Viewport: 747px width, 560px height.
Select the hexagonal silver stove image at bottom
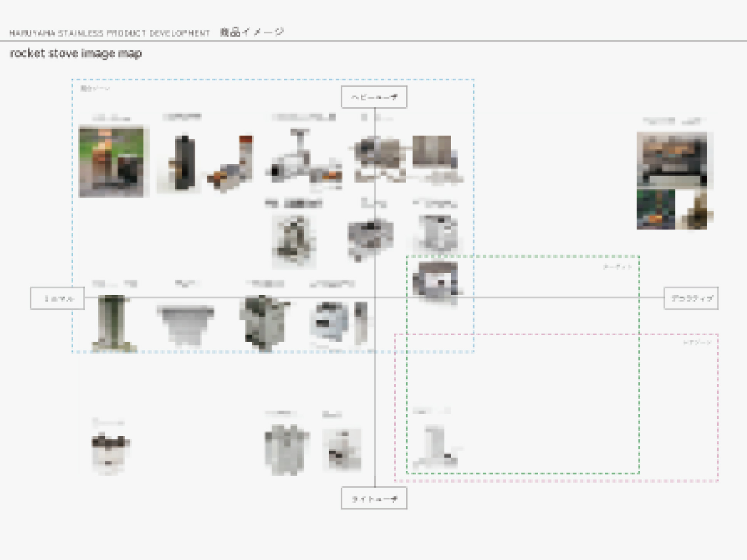pos(286,449)
